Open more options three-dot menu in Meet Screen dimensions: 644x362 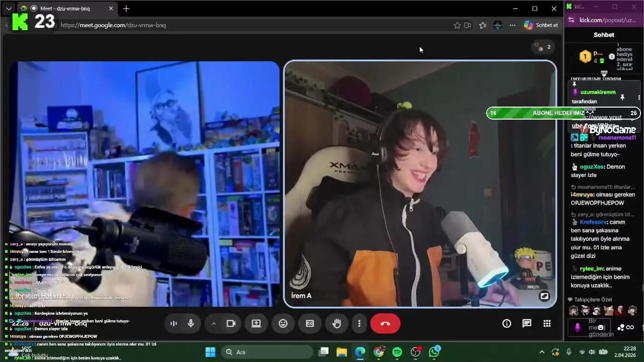(359, 323)
